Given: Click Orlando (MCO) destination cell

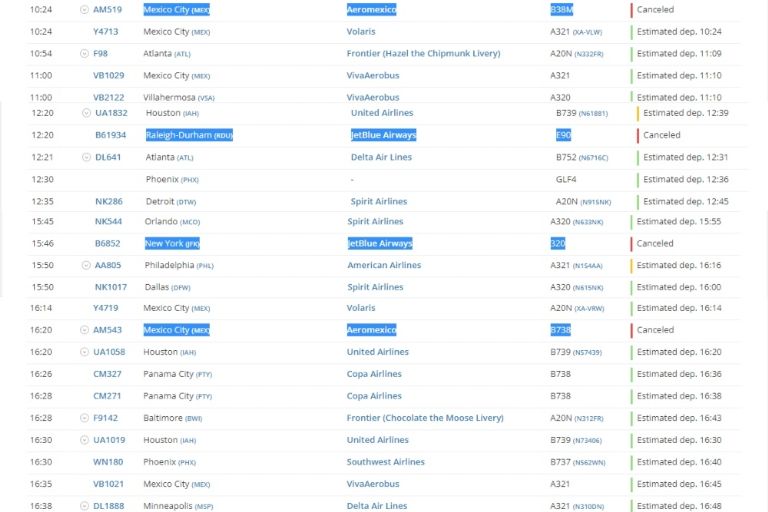Looking at the screenshot, I should pyautogui.click(x=172, y=221).
